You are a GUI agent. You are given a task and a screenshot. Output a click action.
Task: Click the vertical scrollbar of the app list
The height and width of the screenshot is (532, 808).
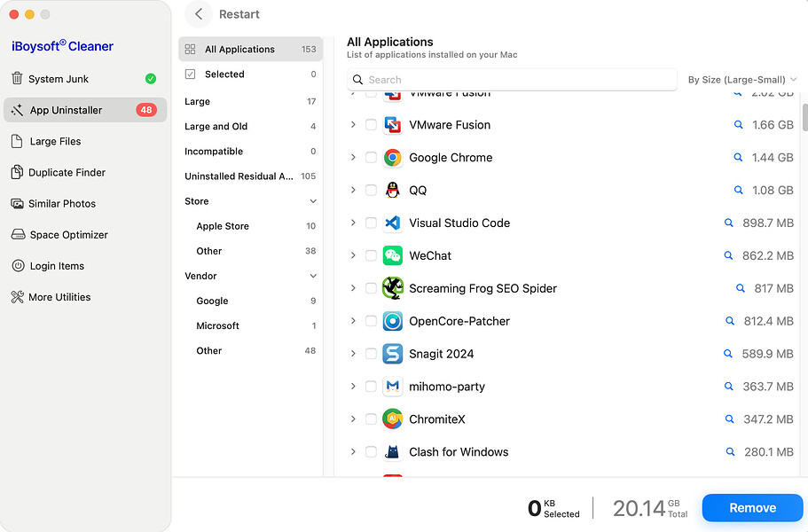coord(804,117)
